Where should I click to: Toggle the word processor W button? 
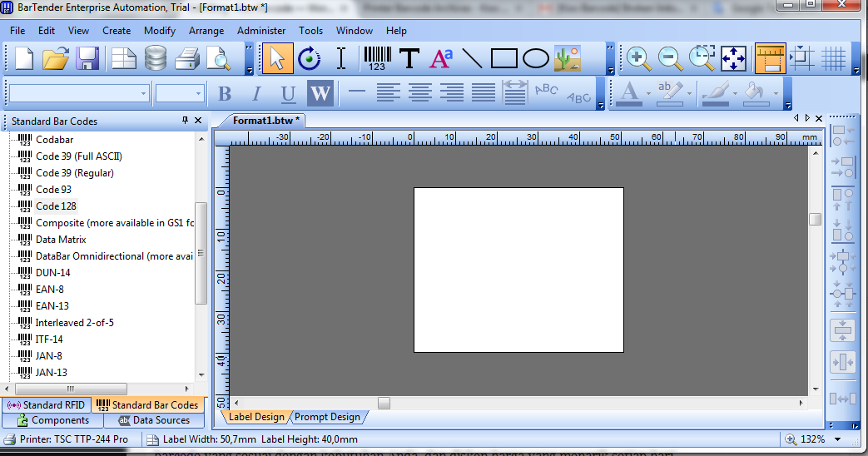pyautogui.click(x=320, y=93)
